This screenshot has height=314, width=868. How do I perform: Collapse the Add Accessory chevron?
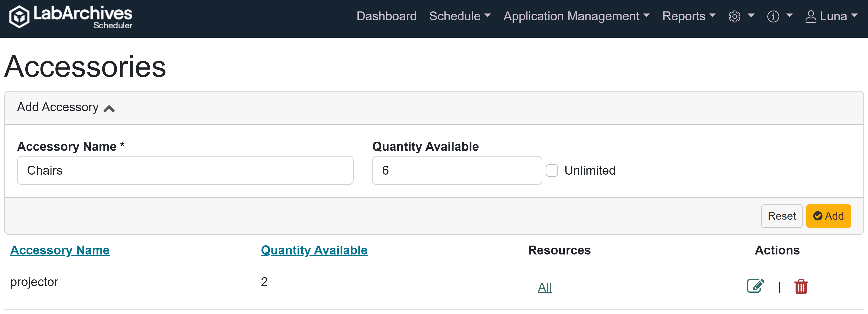(x=109, y=109)
